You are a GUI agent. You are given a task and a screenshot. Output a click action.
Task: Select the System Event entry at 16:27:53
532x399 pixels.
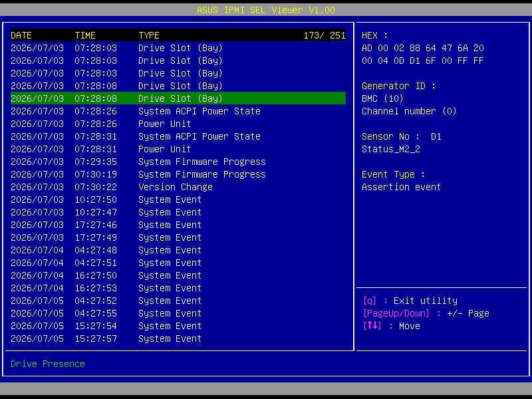[x=178, y=288]
